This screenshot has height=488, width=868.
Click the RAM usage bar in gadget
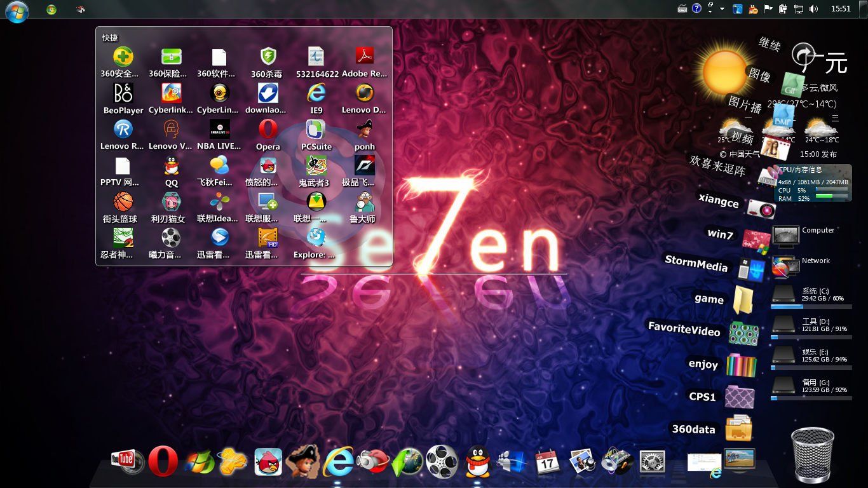pyautogui.click(x=832, y=196)
